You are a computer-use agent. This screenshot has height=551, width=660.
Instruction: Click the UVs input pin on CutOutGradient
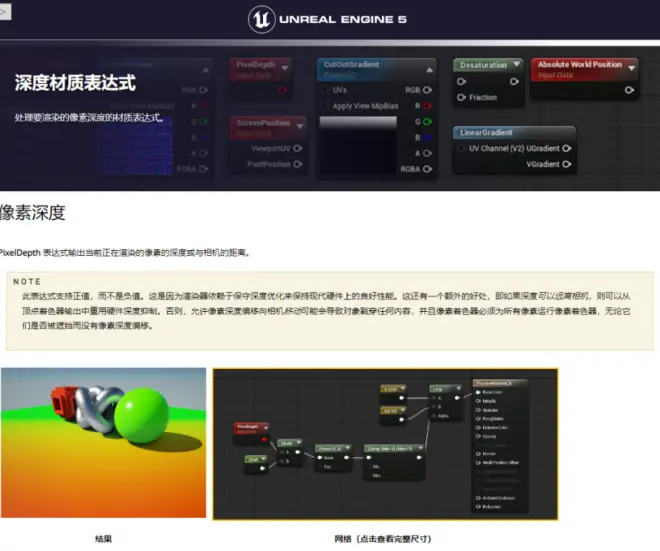[326, 89]
